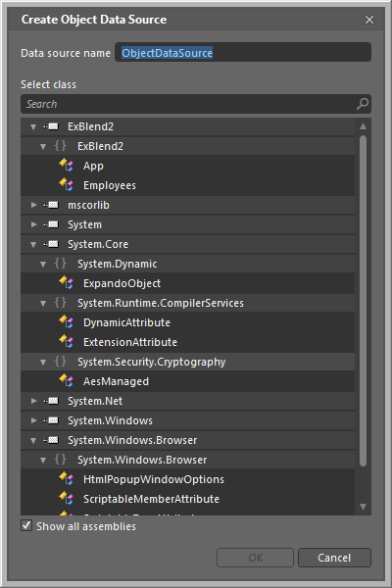The image size is (392, 588).
Task: Click System.Runtime.CompilerServices namespace label
Action: coord(161,303)
